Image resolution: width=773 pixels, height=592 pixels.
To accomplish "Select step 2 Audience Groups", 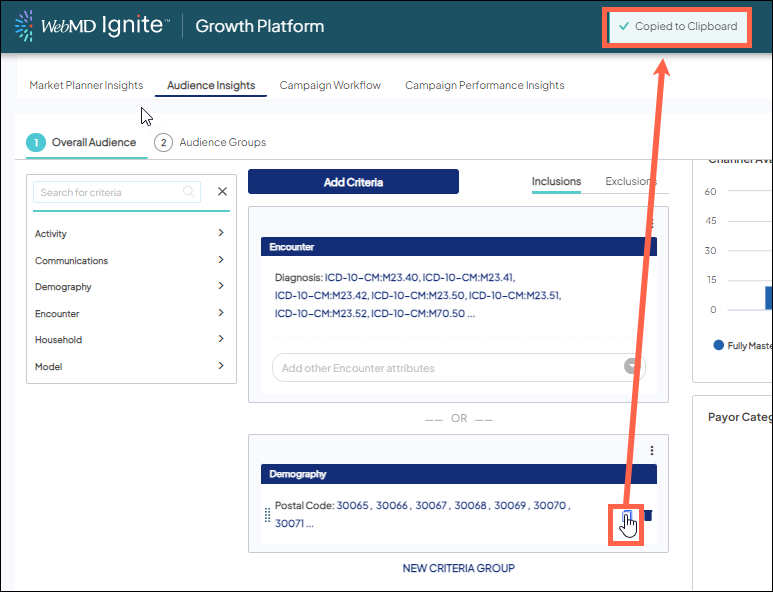I will point(211,143).
